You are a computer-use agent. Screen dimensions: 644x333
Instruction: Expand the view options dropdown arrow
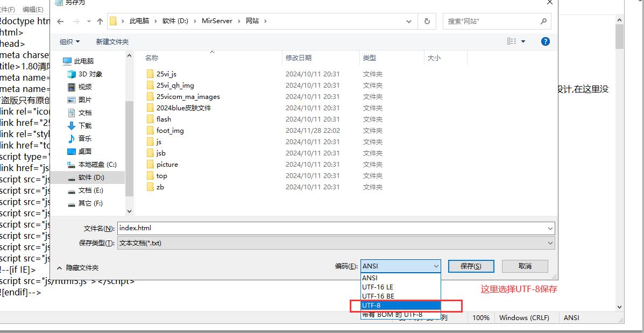click(x=523, y=41)
